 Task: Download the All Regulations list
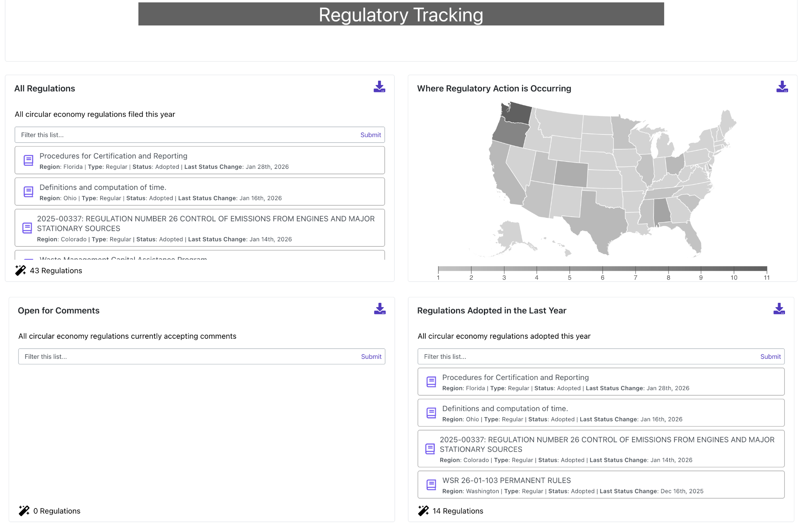(379, 87)
